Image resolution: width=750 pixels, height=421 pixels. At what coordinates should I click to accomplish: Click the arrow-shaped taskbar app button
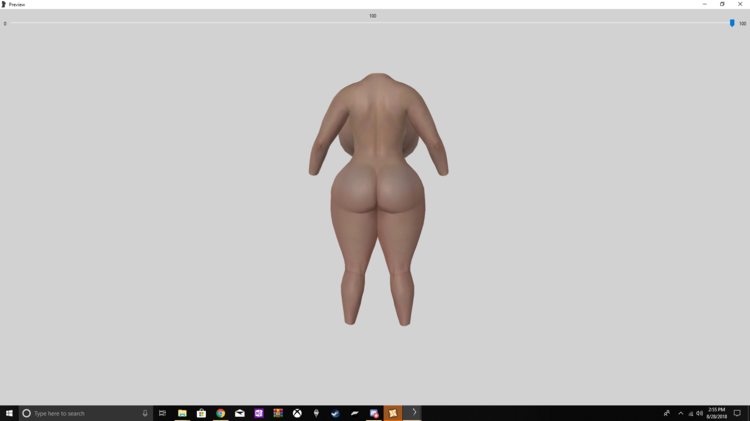point(412,413)
